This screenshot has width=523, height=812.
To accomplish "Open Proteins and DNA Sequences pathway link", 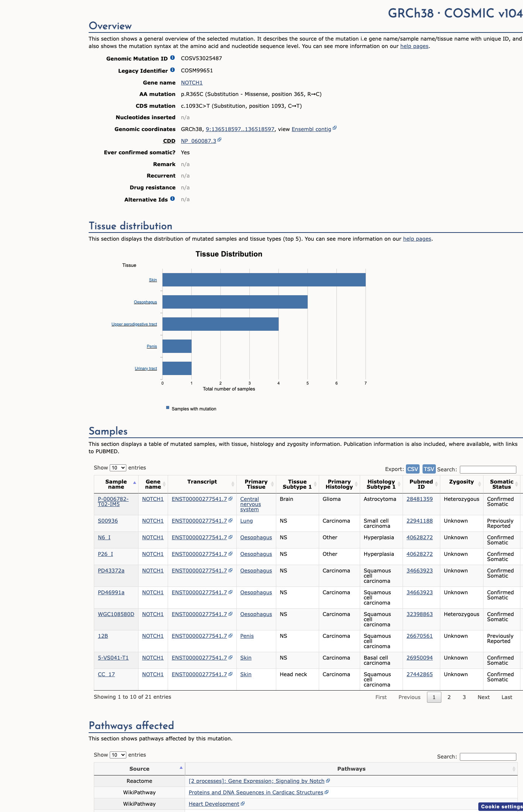I will [256, 792].
